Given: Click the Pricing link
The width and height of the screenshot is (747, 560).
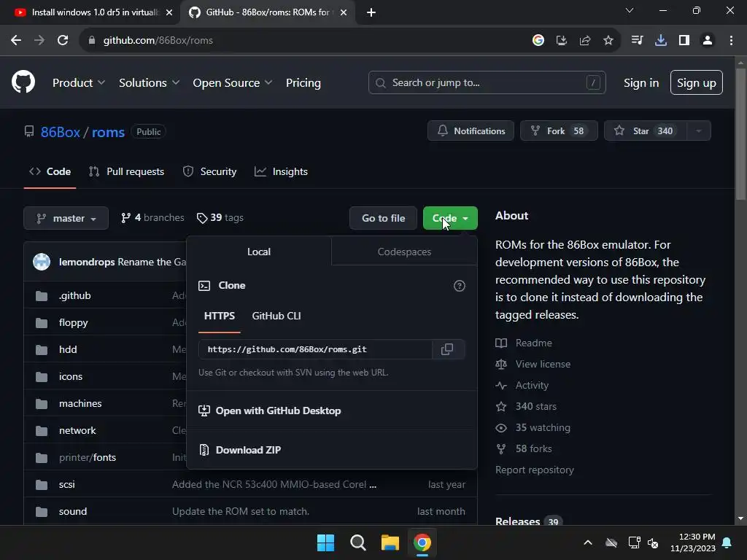Looking at the screenshot, I should [303, 83].
